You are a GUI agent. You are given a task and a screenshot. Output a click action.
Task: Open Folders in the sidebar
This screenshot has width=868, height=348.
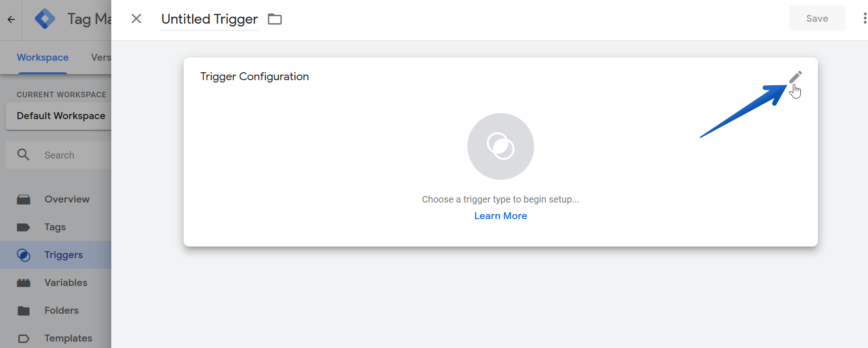click(56, 310)
